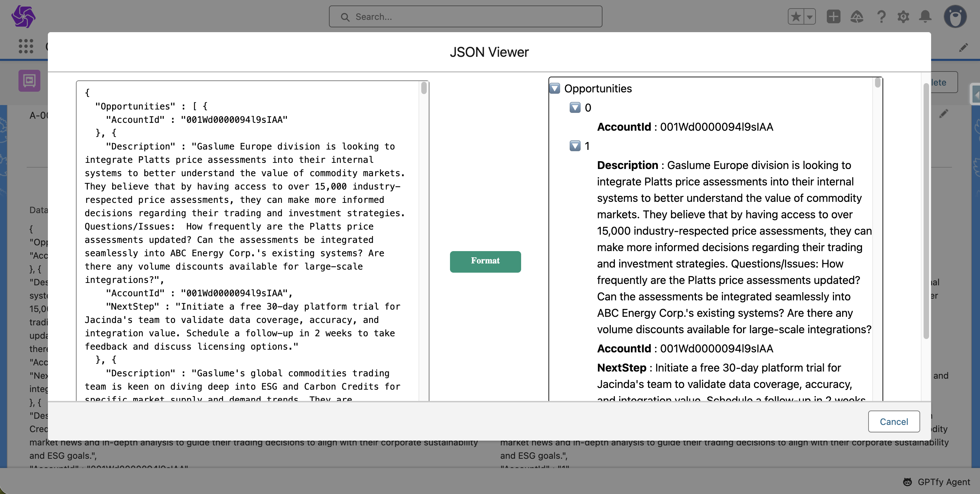Collapse tree node 0
The width and height of the screenshot is (980, 494).
click(x=575, y=108)
